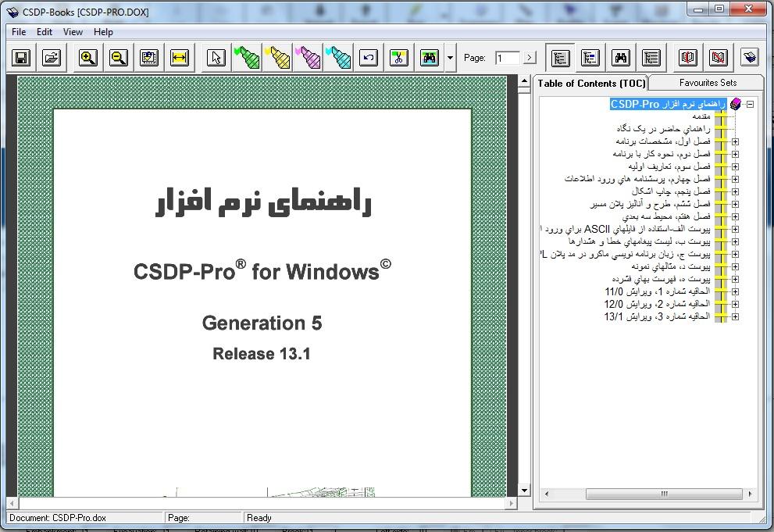Expand the فصل پنجم، چاپ اشکال node
The width and height of the screenshot is (774, 532).
click(736, 191)
